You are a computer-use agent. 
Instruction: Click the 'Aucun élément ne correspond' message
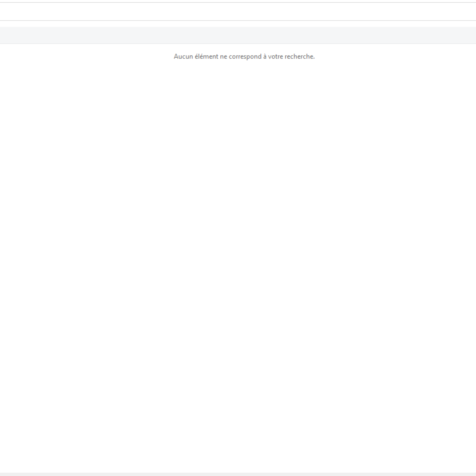[244, 56]
